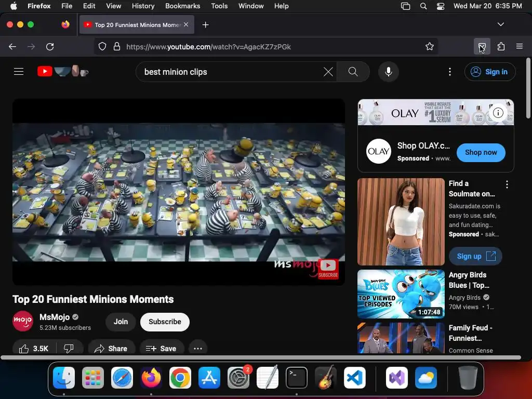Click the MsMojo subscribe watermark on video
This screenshot has height=399, width=532.
point(328,269)
